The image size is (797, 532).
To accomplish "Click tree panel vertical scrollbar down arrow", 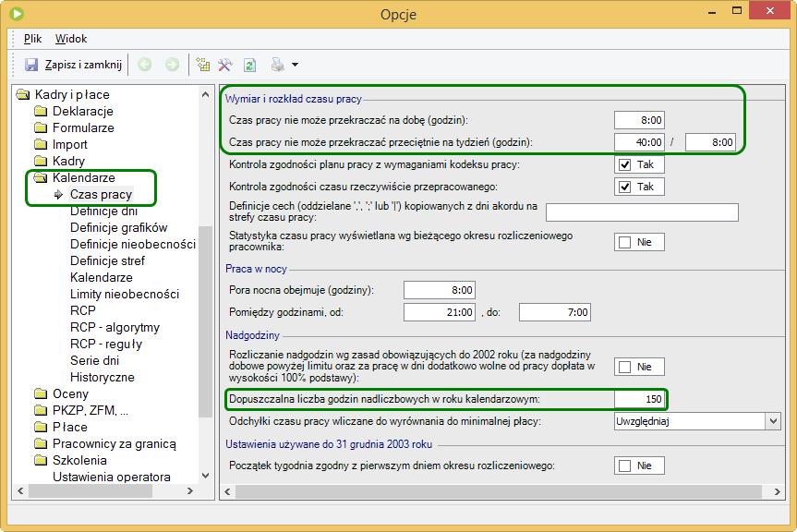I will 205,476.
